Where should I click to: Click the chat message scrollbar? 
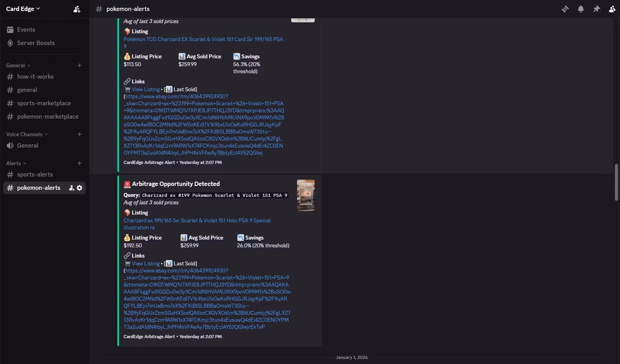click(616, 182)
